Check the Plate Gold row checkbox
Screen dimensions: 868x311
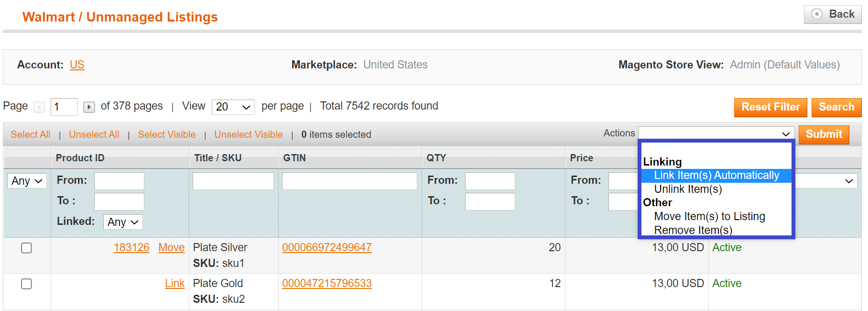(27, 284)
